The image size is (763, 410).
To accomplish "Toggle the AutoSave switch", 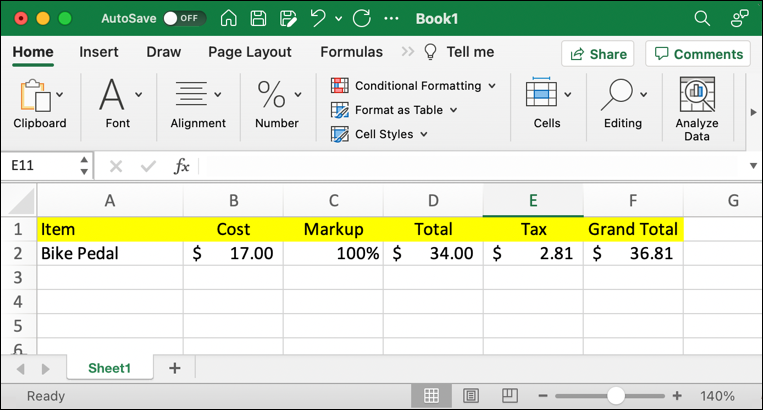I will (184, 18).
